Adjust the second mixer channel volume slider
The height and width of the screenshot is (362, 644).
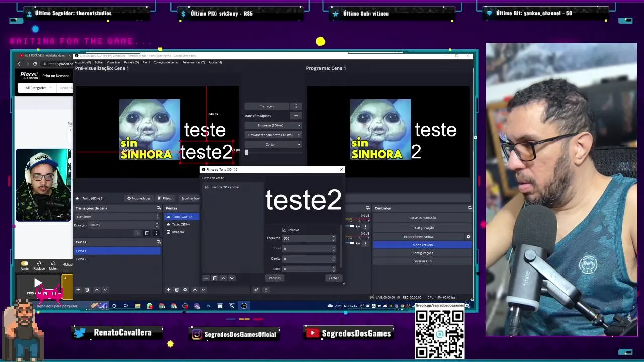click(351, 243)
